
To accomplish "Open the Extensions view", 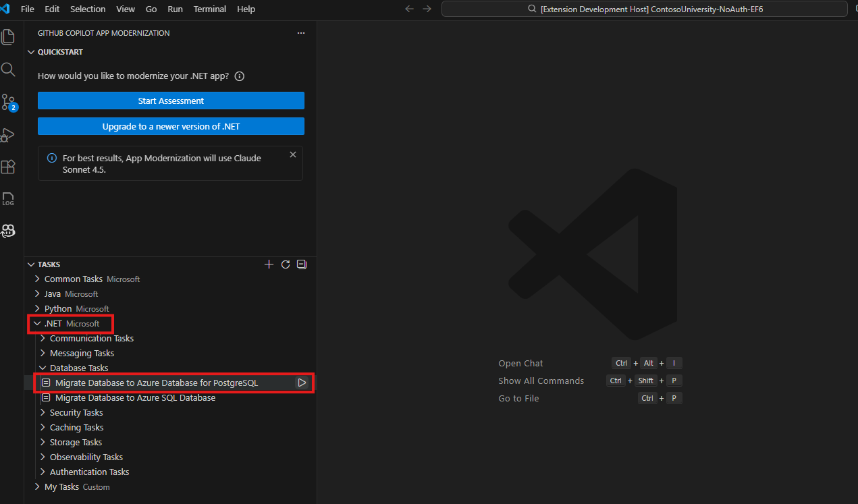I will point(8,167).
